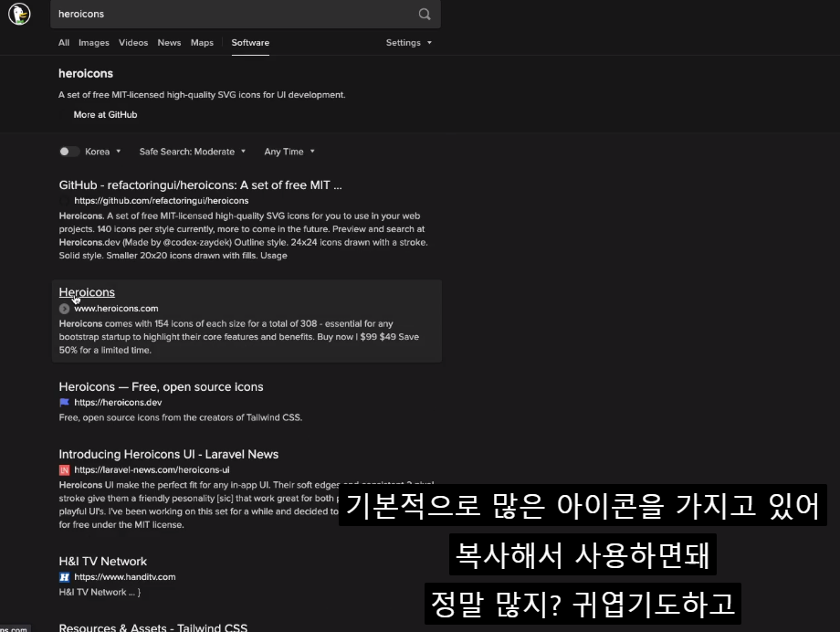Switch to the News tab
840x632 pixels.
point(169,42)
